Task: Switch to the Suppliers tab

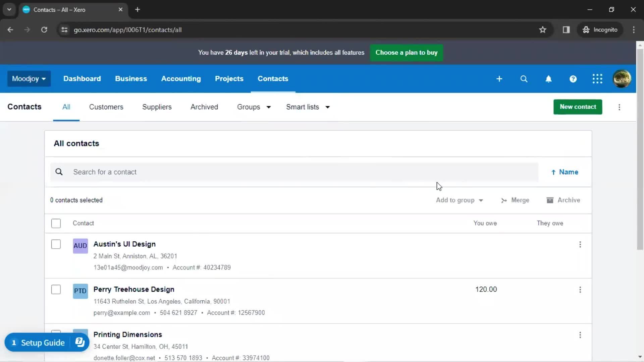Action: click(x=157, y=107)
